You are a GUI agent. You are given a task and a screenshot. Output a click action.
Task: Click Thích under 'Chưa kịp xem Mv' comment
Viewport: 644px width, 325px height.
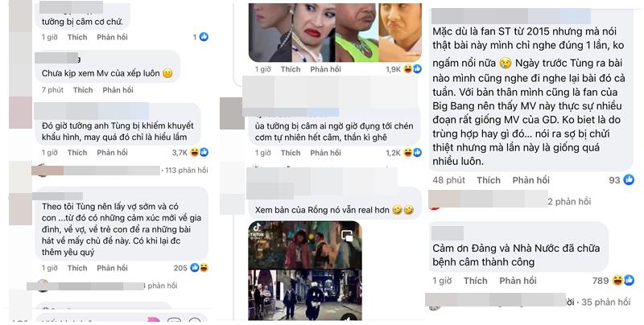pos(83,90)
